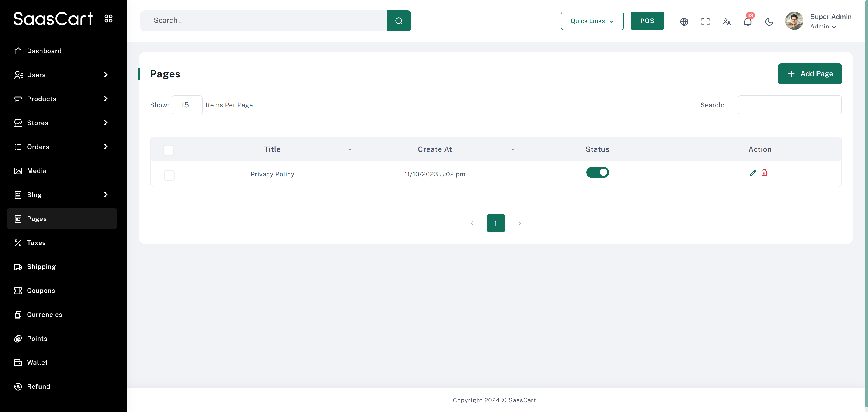Open the POS button

pos(647,21)
